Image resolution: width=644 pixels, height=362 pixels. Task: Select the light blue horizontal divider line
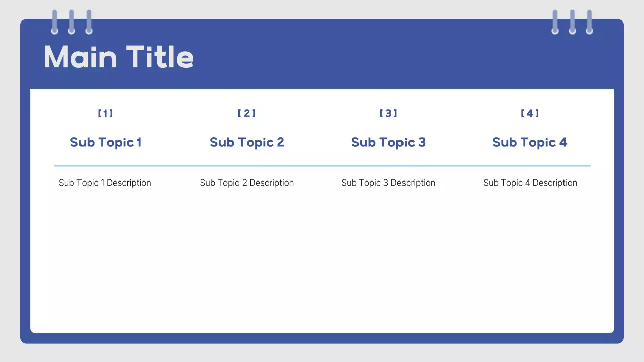322,166
